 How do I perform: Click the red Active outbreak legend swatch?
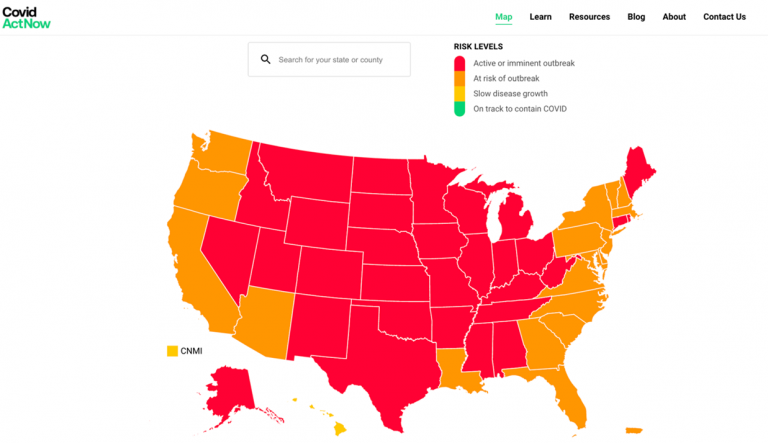(459, 63)
